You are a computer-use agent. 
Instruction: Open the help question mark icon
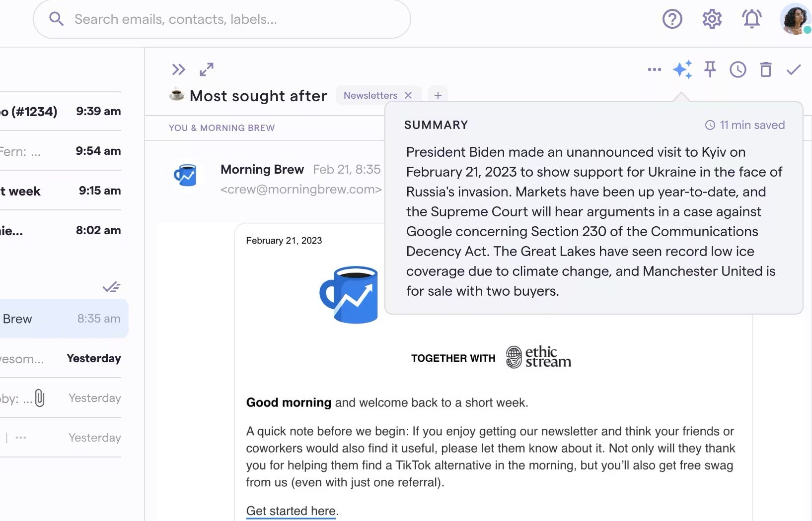click(672, 19)
